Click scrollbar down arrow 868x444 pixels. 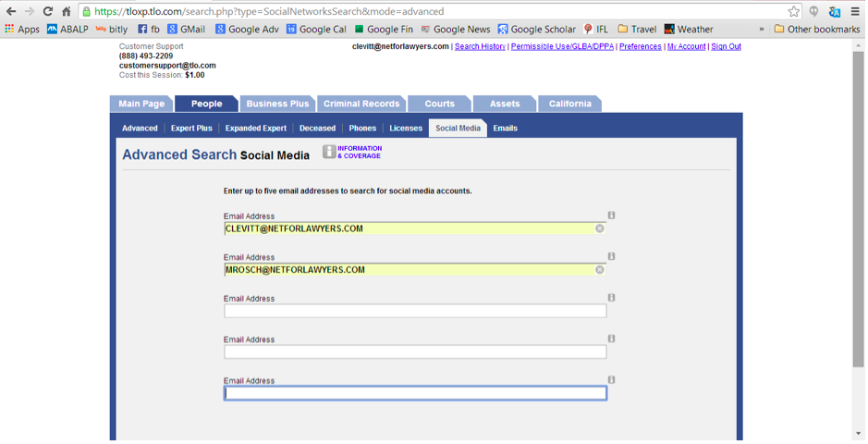pos(858,434)
